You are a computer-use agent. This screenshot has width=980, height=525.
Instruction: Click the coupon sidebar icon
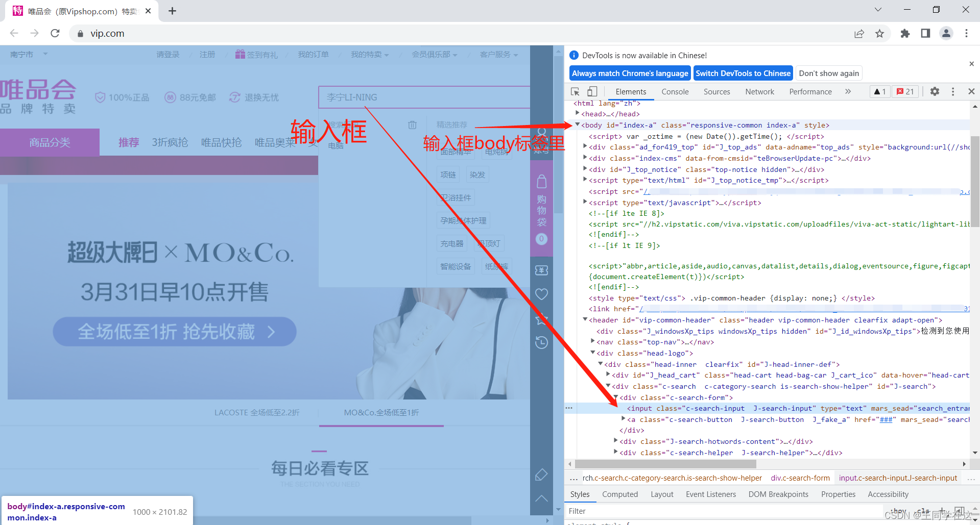click(541, 270)
